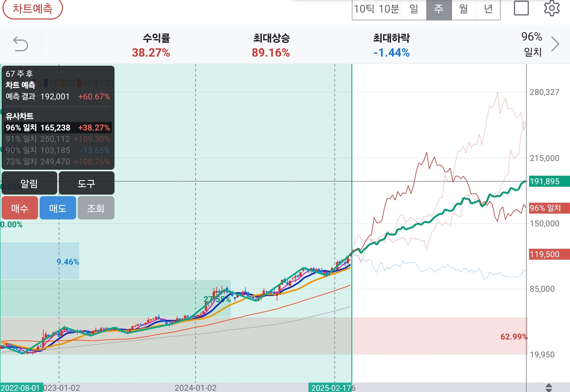Click the 85,000 price axis label
570x392 pixels.
click(542, 289)
